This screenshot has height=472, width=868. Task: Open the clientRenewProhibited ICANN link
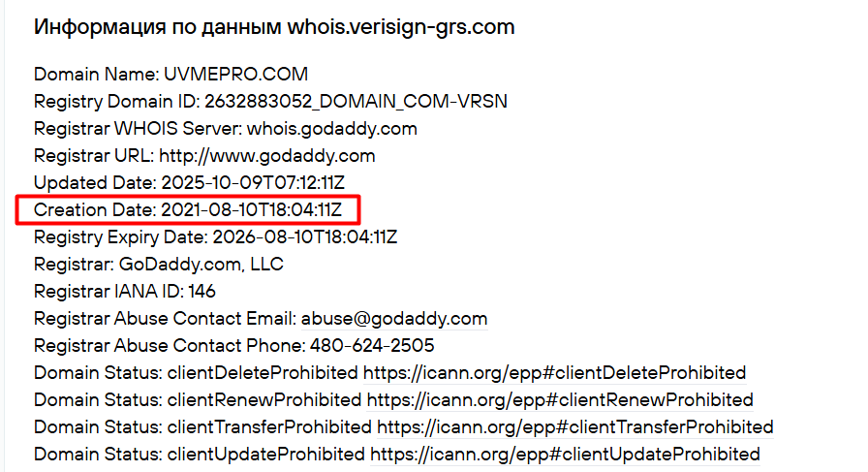pos(560,400)
